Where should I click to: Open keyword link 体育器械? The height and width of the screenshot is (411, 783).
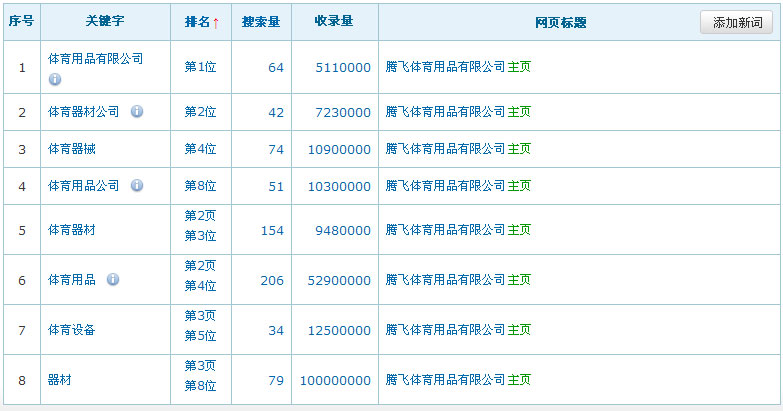[72, 148]
